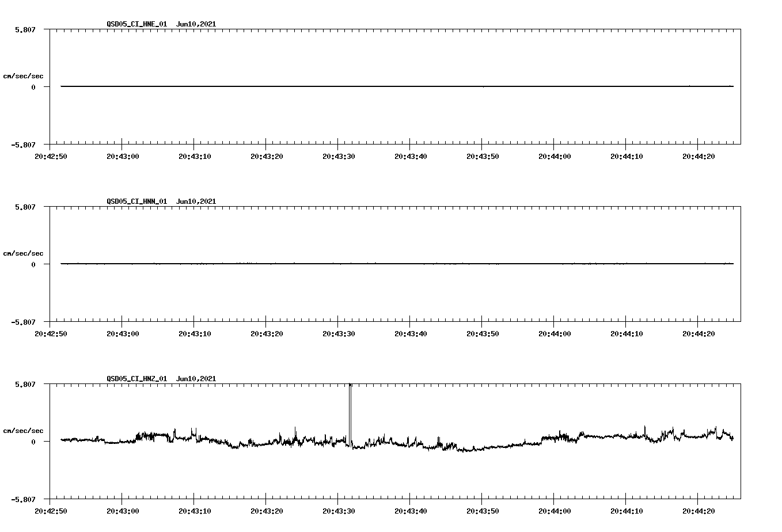Click the 20:43:20 time label under the HNZ plot
Image resolution: width=782 pixels, height=532 pixels.
(x=267, y=511)
